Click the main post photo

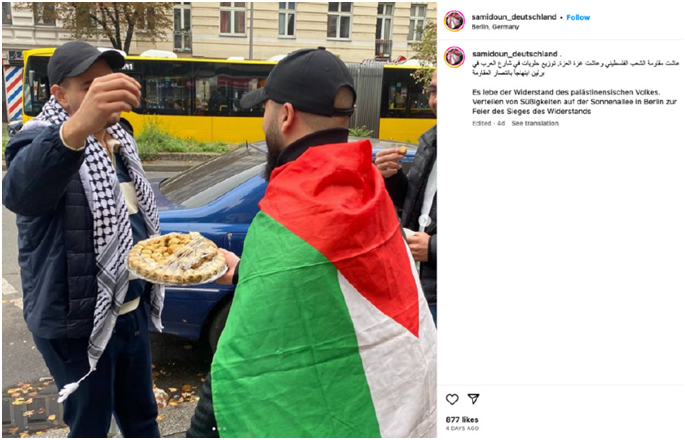coord(219,220)
